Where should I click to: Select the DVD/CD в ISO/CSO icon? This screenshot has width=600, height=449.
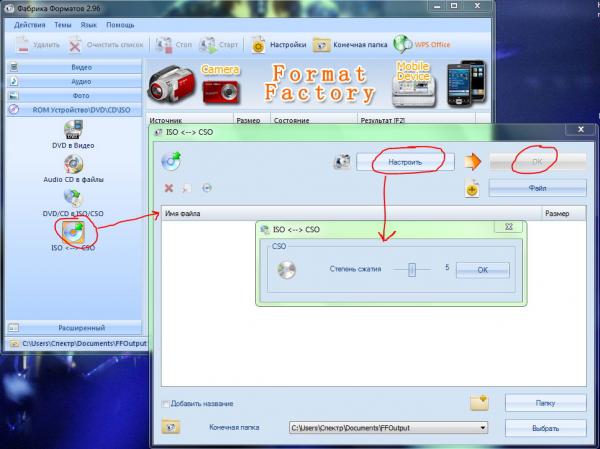(73, 198)
